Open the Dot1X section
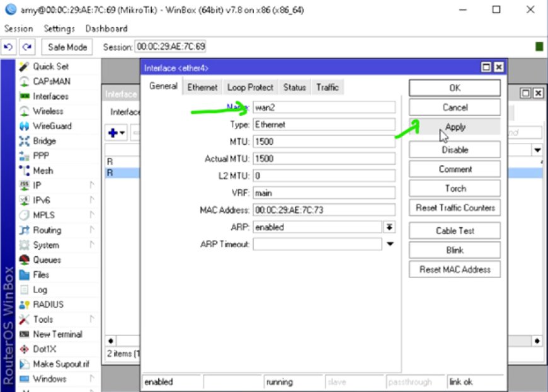Screen dimensions: 548x392 click(44, 349)
